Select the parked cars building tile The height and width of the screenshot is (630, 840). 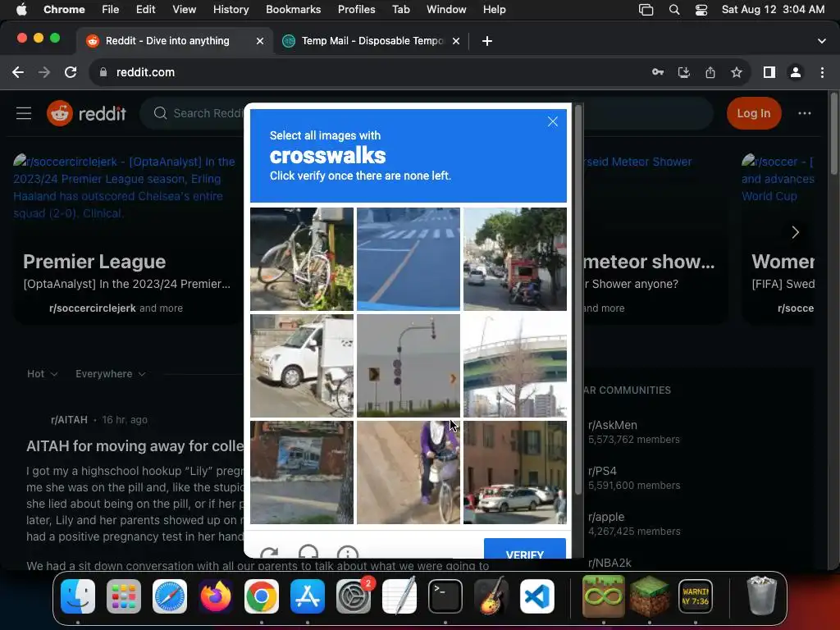pyautogui.click(x=515, y=472)
